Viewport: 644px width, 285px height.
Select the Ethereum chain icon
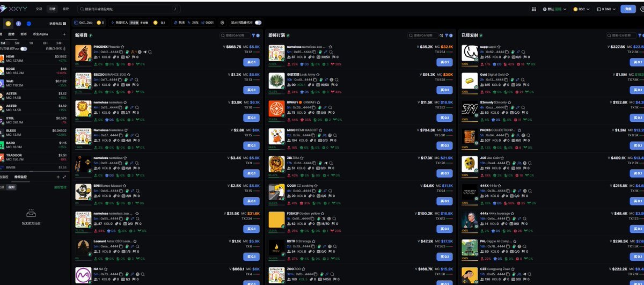(x=19, y=23)
